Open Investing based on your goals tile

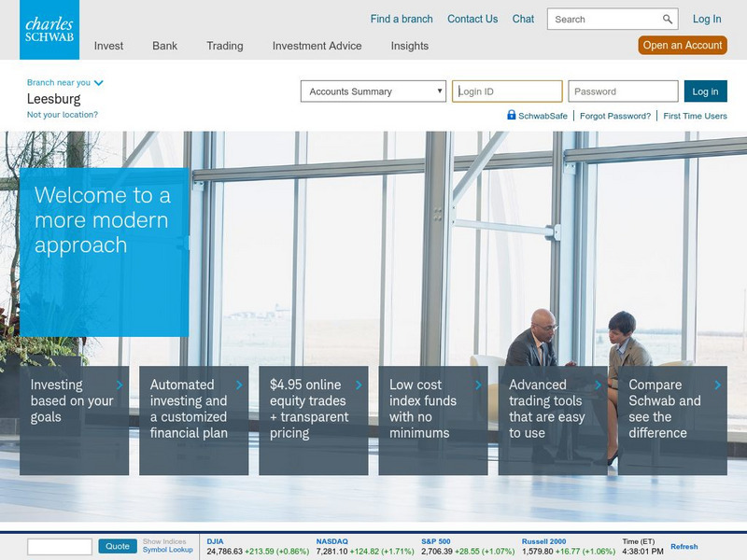click(x=75, y=421)
